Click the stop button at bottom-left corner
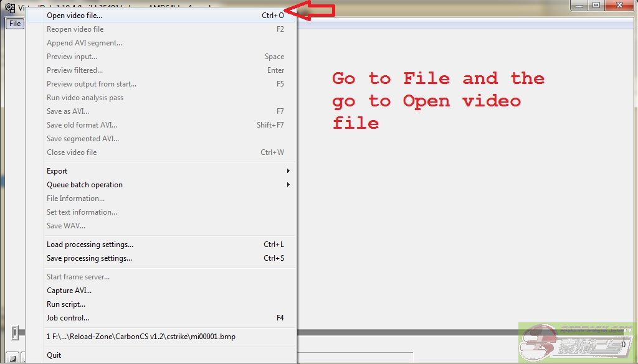638x364 pixels. point(12,358)
